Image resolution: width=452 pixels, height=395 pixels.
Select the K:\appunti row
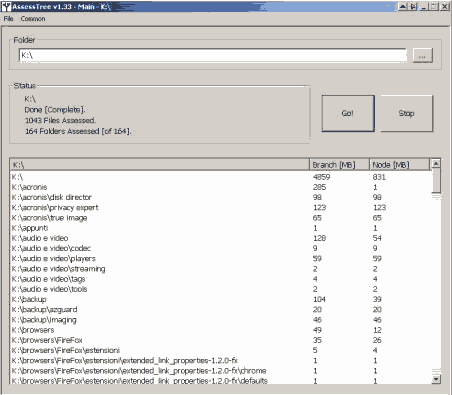[x=220, y=228]
